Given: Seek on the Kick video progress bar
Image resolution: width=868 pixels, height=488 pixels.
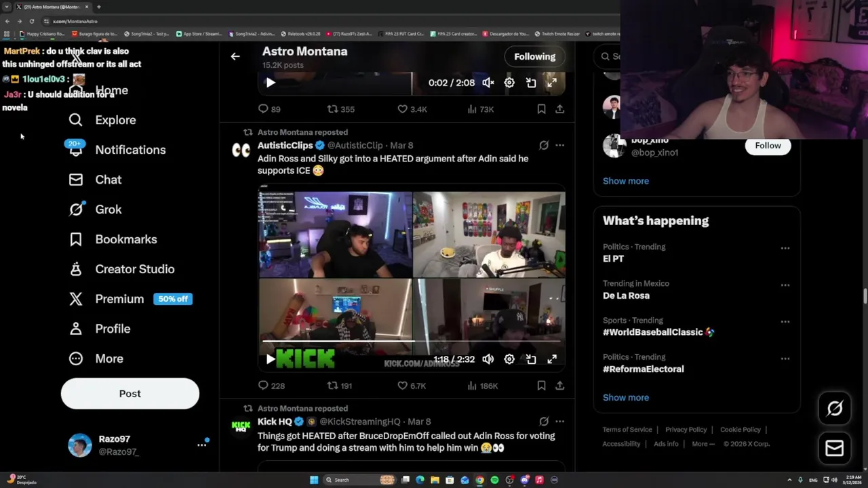Looking at the screenshot, I should click(x=412, y=341).
